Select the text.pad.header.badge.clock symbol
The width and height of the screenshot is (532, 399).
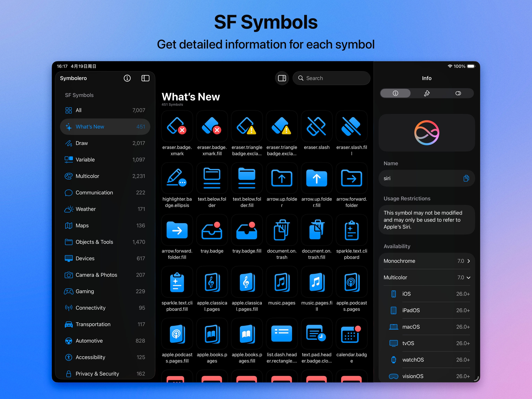click(316, 334)
